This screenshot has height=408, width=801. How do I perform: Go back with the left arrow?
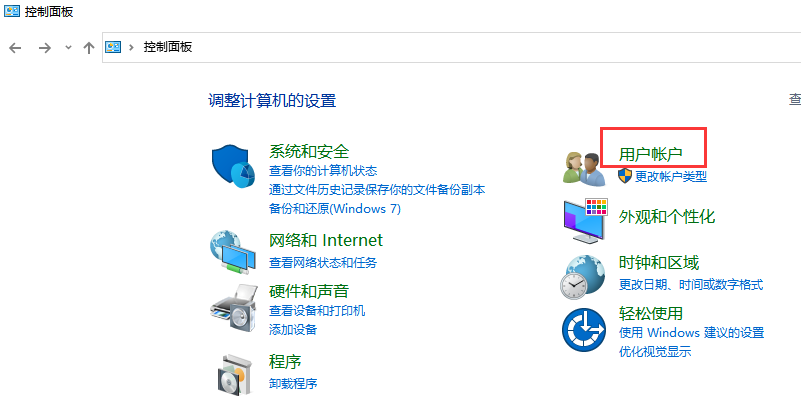click(15, 48)
